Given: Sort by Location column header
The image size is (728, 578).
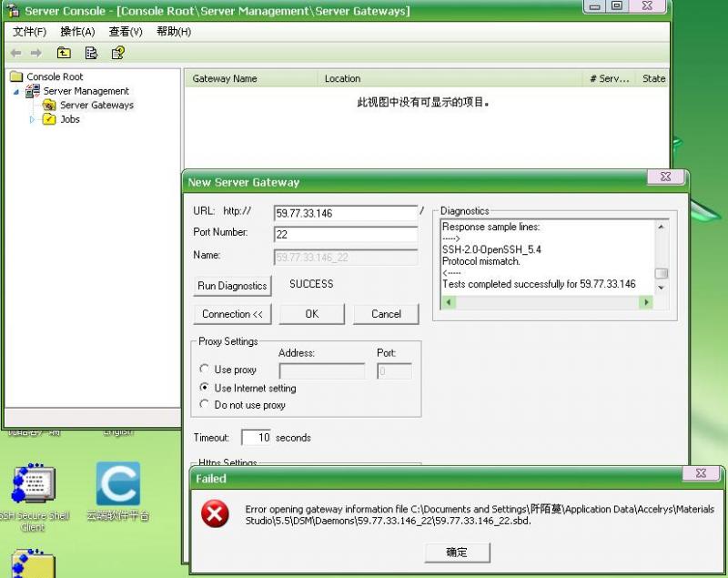Looking at the screenshot, I should pyautogui.click(x=450, y=78).
